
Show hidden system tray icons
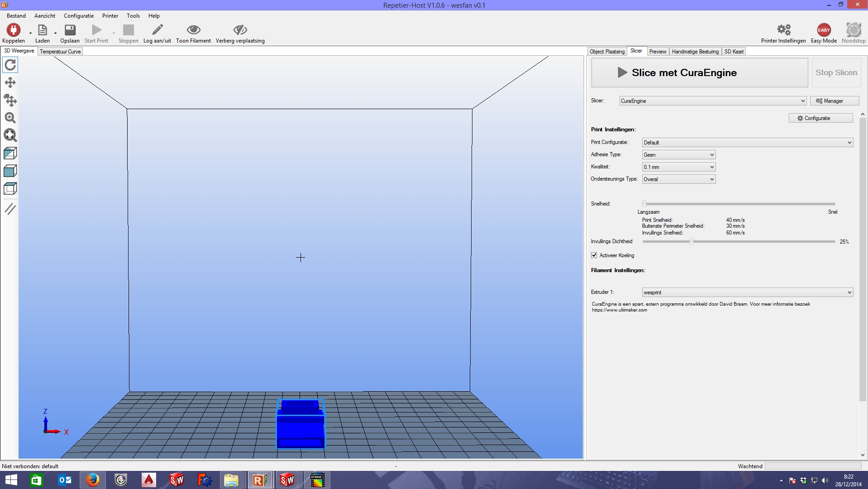781,480
